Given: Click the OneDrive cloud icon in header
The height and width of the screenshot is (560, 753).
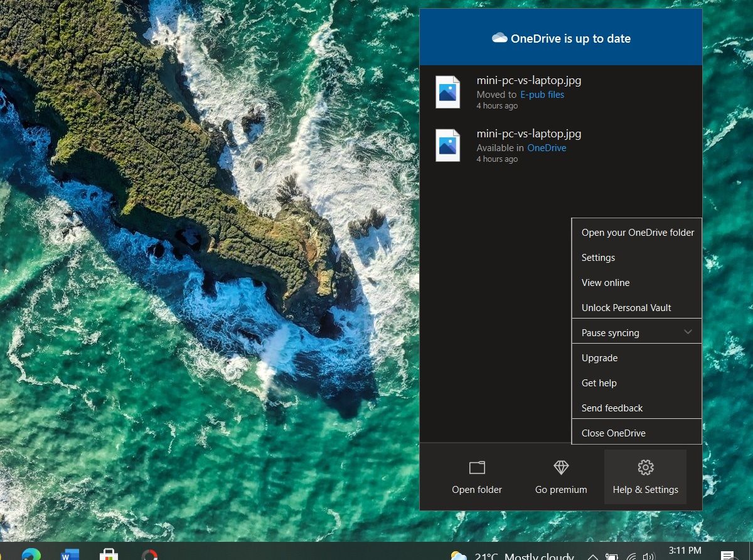Looking at the screenshot, I should (499, 38).
